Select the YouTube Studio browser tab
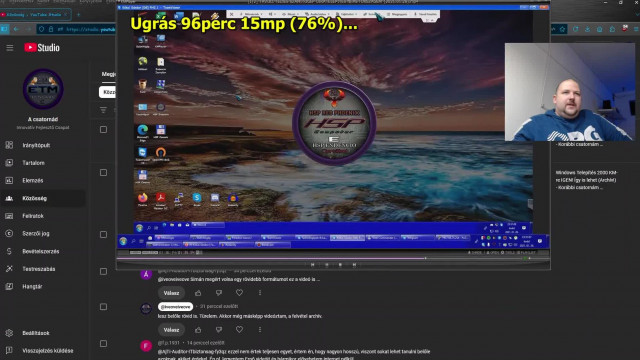This screenshot has height=360, width=640. click(x=35, y=15)
